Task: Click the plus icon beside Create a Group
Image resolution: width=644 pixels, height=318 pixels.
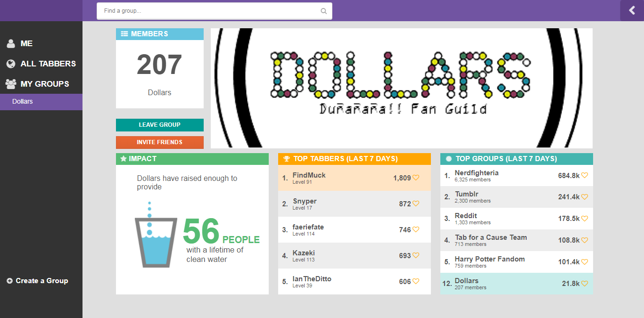Action: click(9, 281)
